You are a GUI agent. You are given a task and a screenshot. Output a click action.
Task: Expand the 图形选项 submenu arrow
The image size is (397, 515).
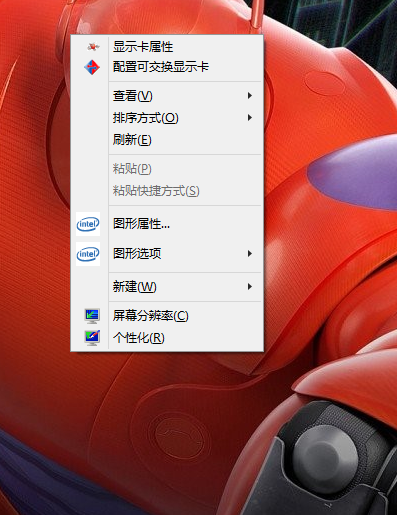pos(249,254)
